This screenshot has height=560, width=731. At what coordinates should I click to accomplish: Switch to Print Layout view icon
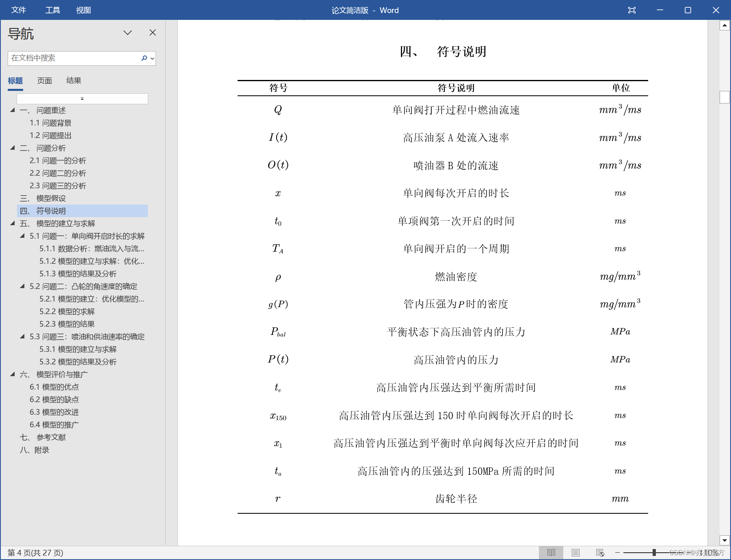point(575,553)
